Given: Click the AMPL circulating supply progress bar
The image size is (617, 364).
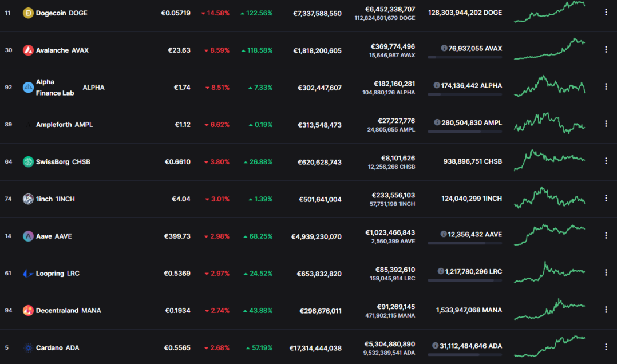Looking at the screenshot, I should (x=465, y=132).
